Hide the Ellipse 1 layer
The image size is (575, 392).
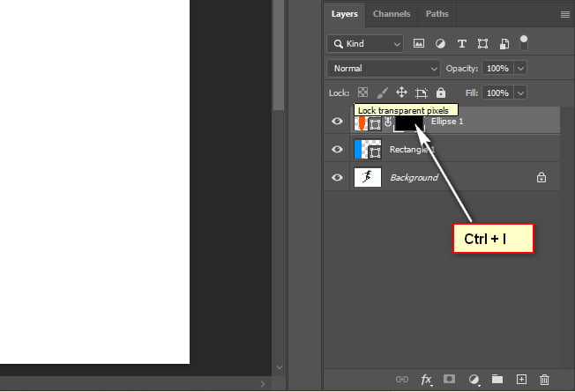click(x=337, y=122)
